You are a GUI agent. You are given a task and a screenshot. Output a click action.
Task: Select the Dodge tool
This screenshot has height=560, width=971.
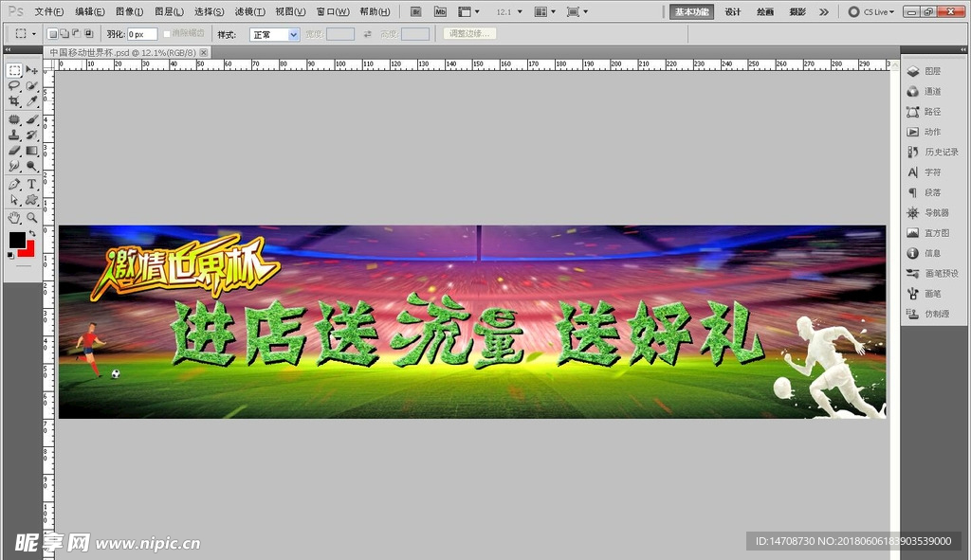31,166
